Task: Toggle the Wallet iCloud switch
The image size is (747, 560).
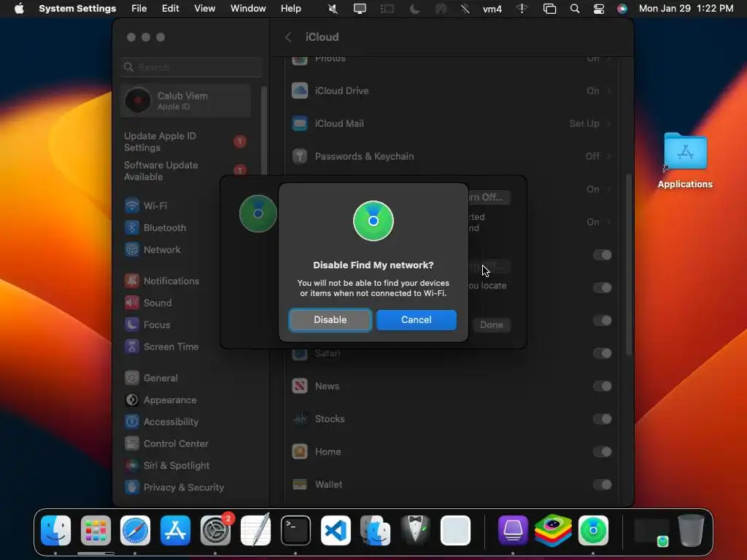Action: click(x=602, y=485)
